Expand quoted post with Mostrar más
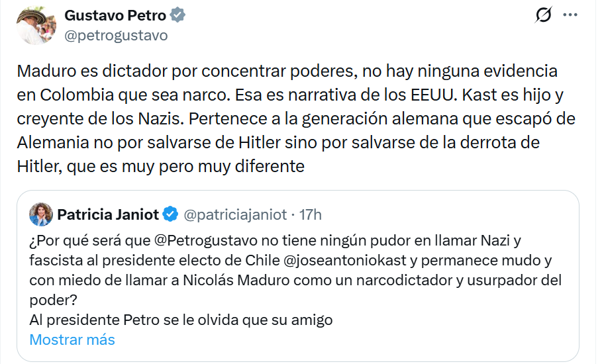 click(72, 340)
